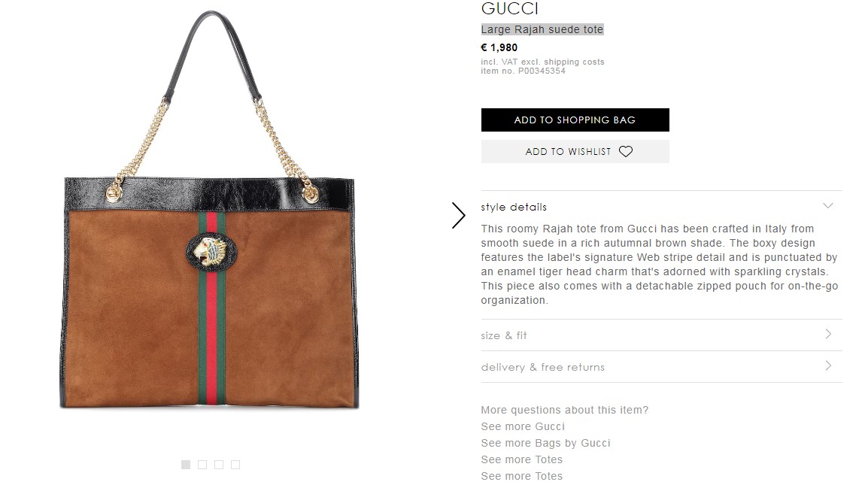Viewport: 868px width, 485px height.
Task: Add the tote to shopping bag
Action: pyautogui.click(x=575, y=120)
